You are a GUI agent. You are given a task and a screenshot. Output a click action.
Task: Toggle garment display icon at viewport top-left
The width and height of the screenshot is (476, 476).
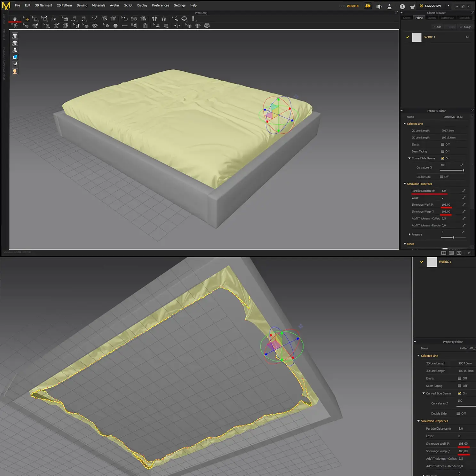pos(15,36)
